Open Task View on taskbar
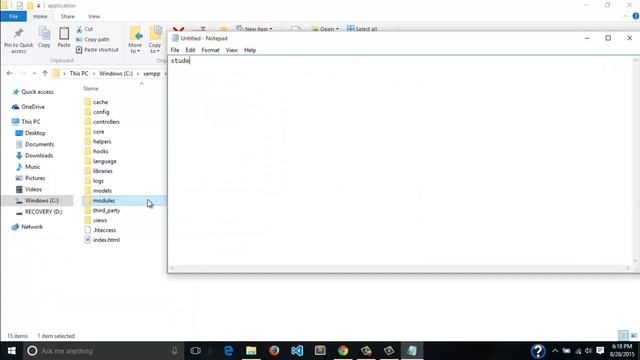Image resolution: width=640 pixels, height=360 pixels. pos(196,351)
